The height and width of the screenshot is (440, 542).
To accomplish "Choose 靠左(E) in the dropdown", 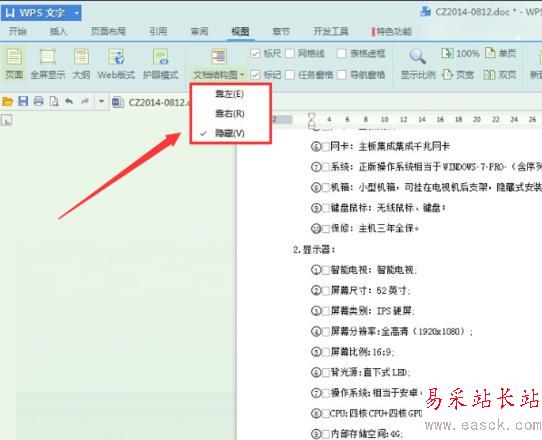I will click(x=230, y=94).
